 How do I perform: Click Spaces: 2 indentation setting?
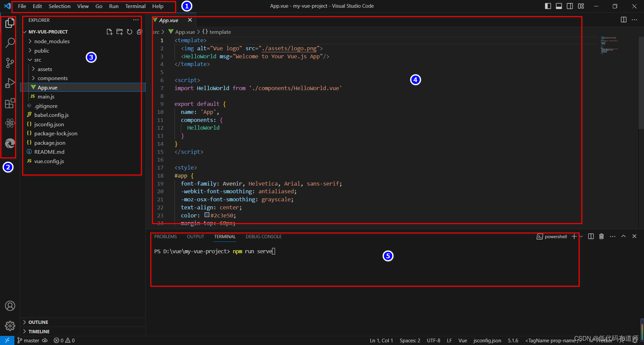click(x=410, y=340)
